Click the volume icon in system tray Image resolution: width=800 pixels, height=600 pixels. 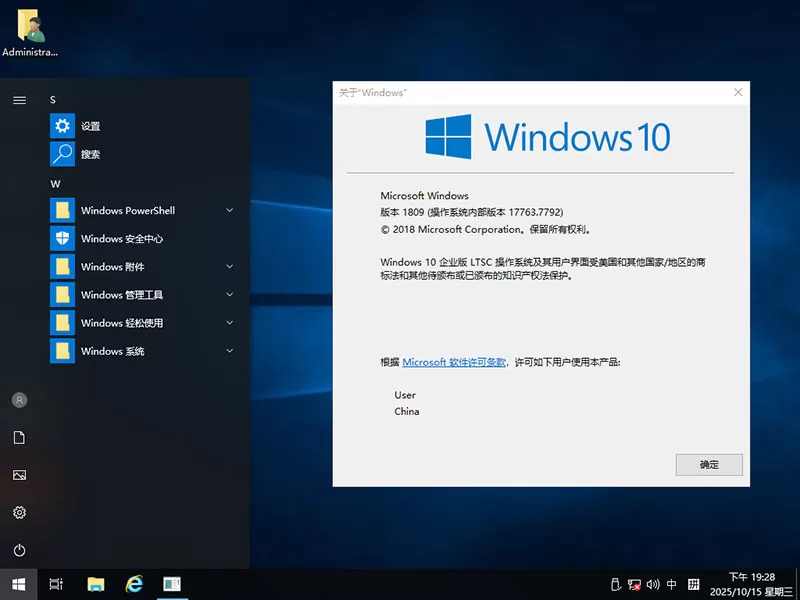coord(652,584)
